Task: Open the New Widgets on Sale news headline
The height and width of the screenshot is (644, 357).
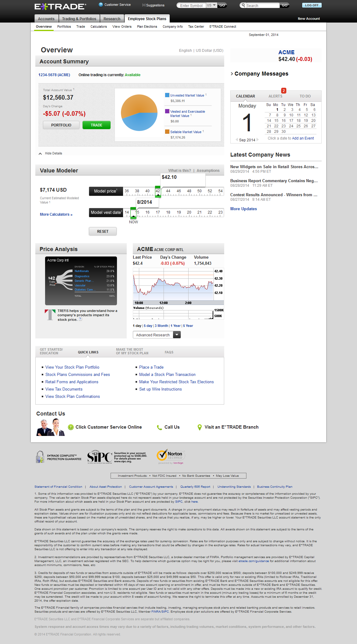Action: pos(274,167)
